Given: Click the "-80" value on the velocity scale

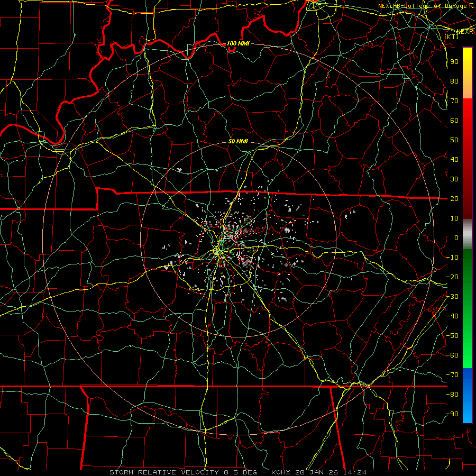Looking at the screenshot, I should pos(452,395).
